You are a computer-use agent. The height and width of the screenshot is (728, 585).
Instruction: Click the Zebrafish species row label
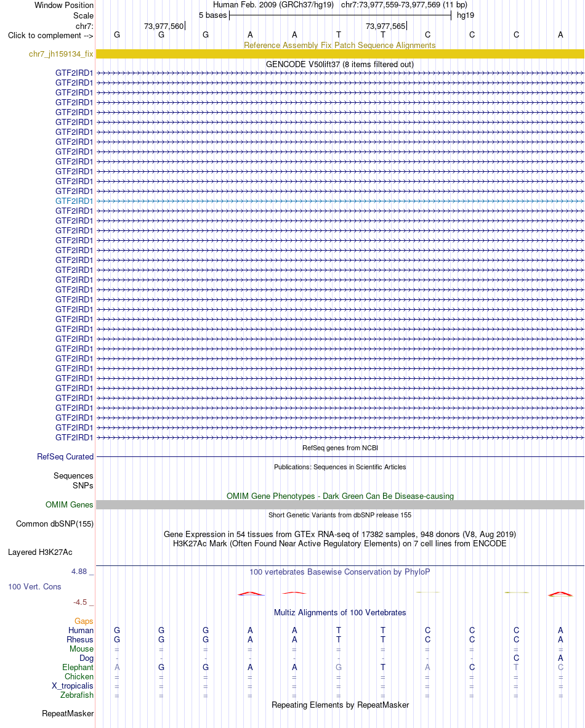[x=76, y=695]
